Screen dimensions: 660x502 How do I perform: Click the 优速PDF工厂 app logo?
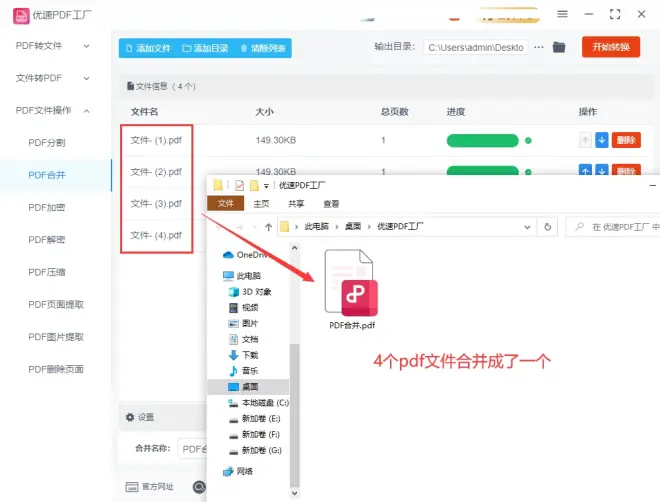(19, 14)
